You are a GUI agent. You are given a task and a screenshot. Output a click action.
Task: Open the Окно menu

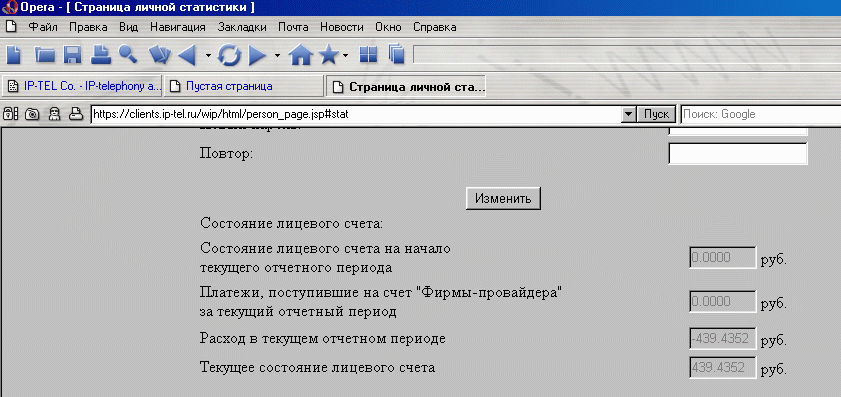tap(389, 27)
